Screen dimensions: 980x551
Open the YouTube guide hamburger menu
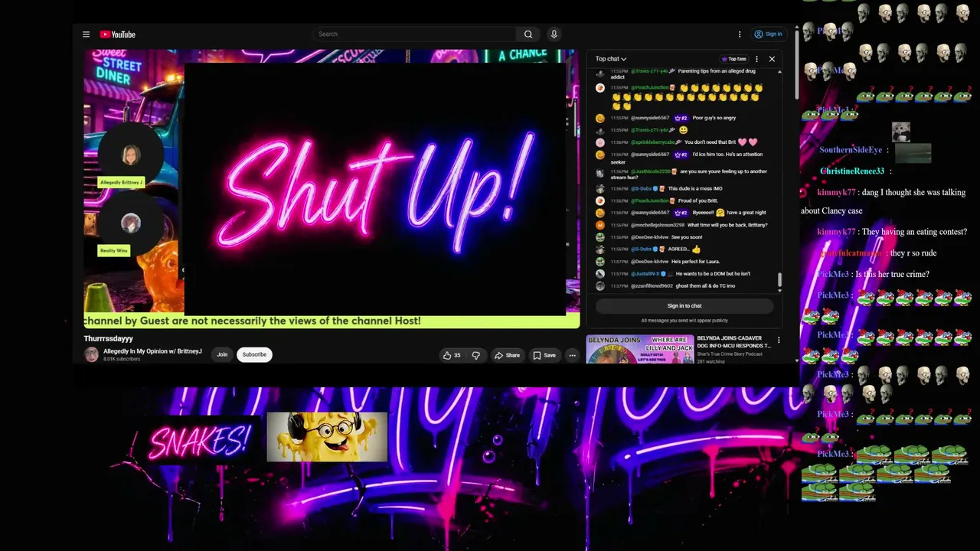[86, 34]
